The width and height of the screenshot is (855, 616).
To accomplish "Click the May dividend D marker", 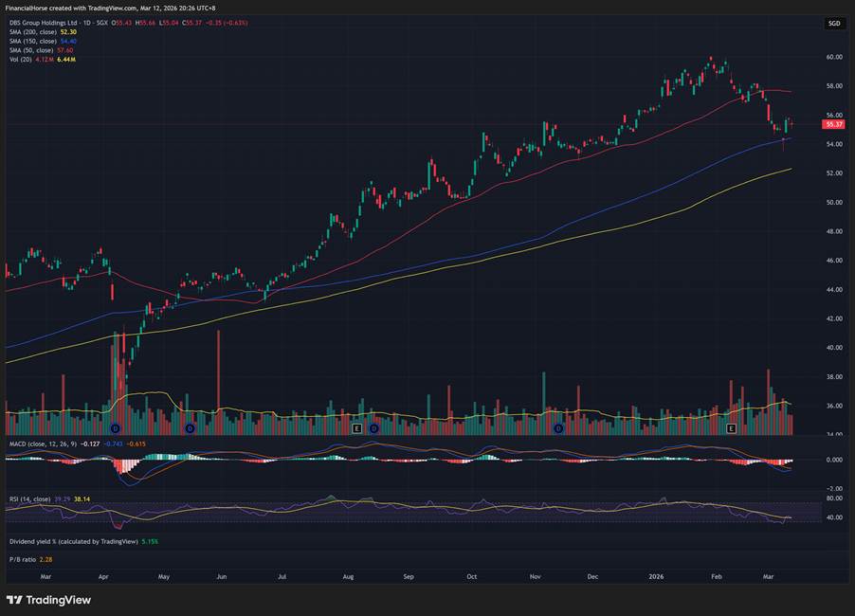I will [x=189, y=428].
